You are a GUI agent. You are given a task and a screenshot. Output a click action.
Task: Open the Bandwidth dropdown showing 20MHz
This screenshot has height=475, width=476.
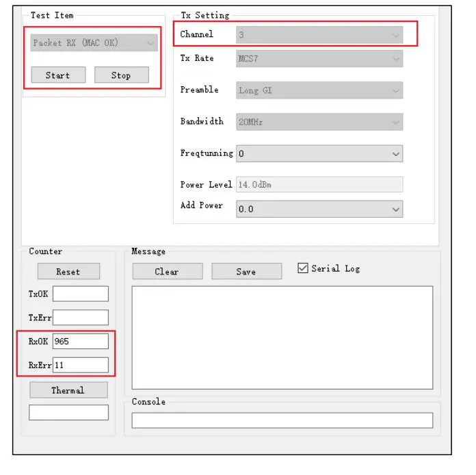pyautogui.click(x=319, y=122)
